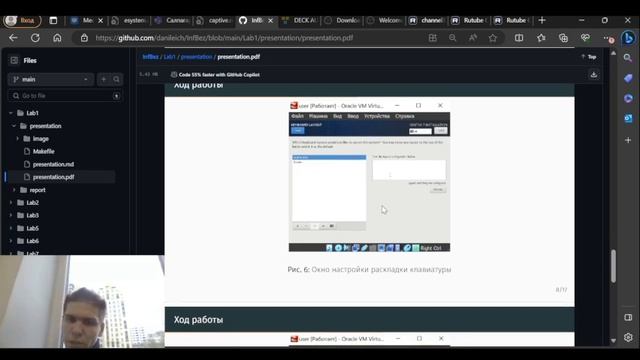Switch to the captive browser tab
The image size is (640, 360).
tap(214, 20)
